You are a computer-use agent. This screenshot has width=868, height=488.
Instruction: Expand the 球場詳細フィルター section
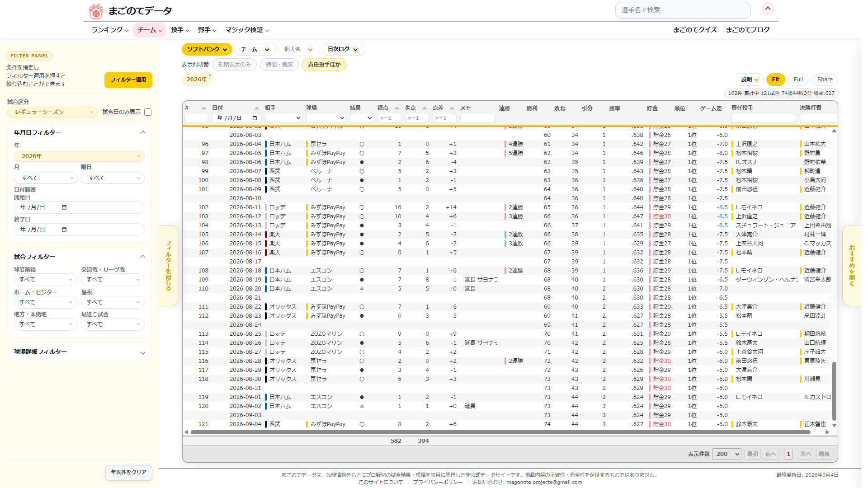(142, 353)
